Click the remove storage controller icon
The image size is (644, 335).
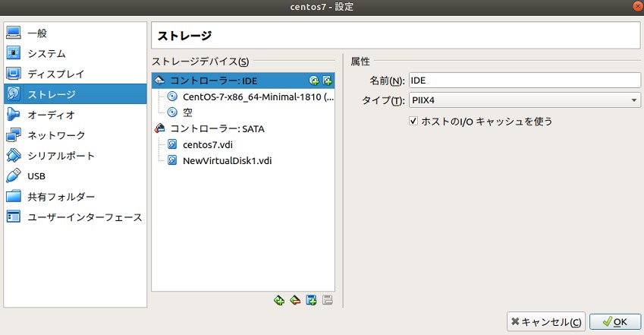pyautogui.click(x=295, y=300)
